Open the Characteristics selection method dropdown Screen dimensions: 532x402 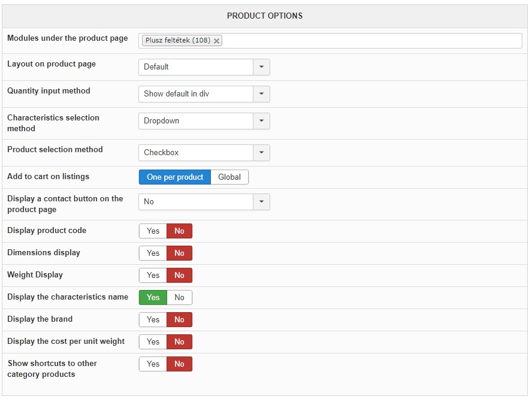204,121
